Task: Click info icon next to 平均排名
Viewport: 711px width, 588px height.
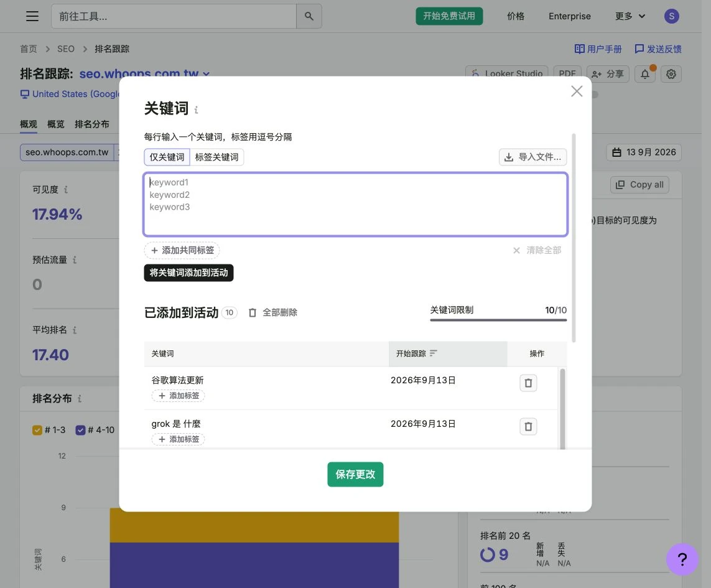Action: [75, 330]
